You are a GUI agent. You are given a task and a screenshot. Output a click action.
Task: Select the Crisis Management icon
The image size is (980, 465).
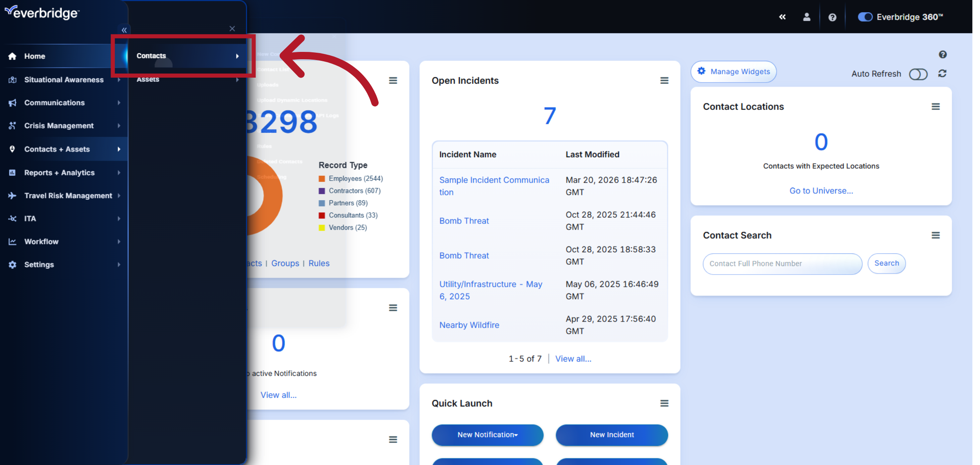pyautogui.click(x=12, y=125)
